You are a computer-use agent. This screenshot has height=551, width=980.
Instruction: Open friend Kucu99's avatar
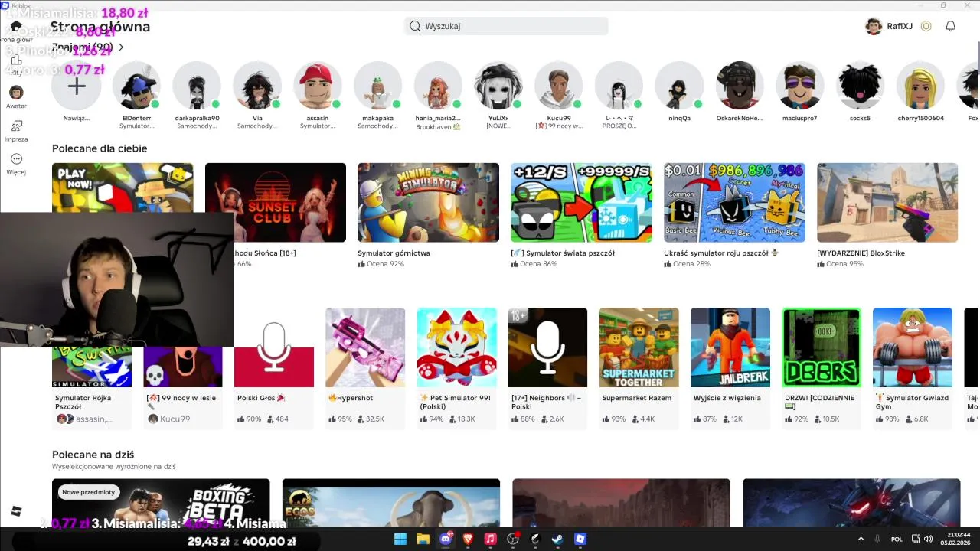click(x=559, y=86)
